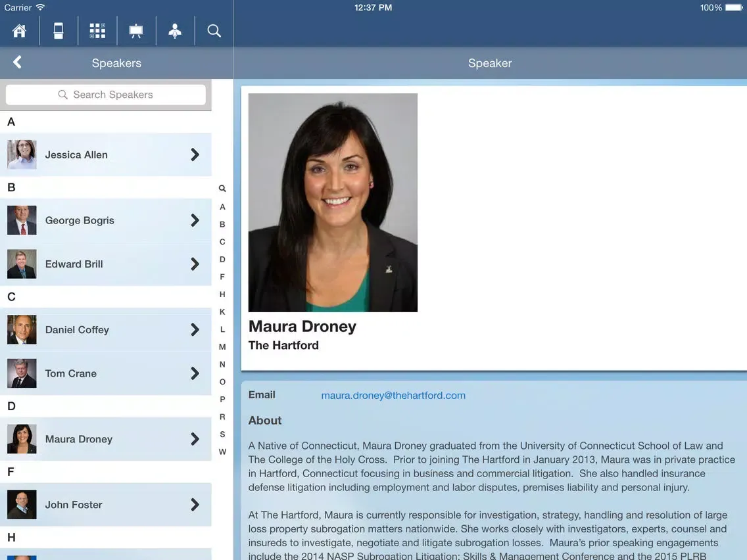Jump to letter D in index
The height and width of the screenshot is (560, 747).
click(222, 260)
